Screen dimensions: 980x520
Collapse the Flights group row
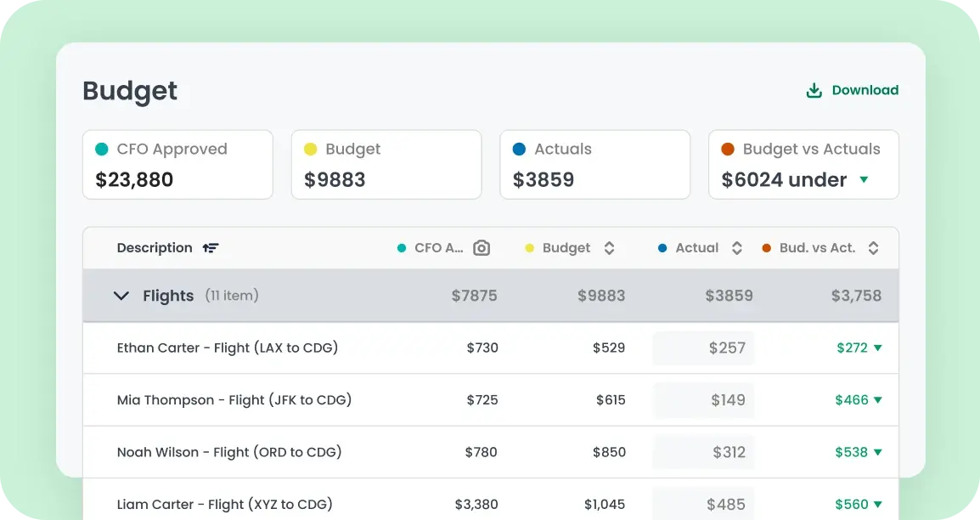point(121,296)
